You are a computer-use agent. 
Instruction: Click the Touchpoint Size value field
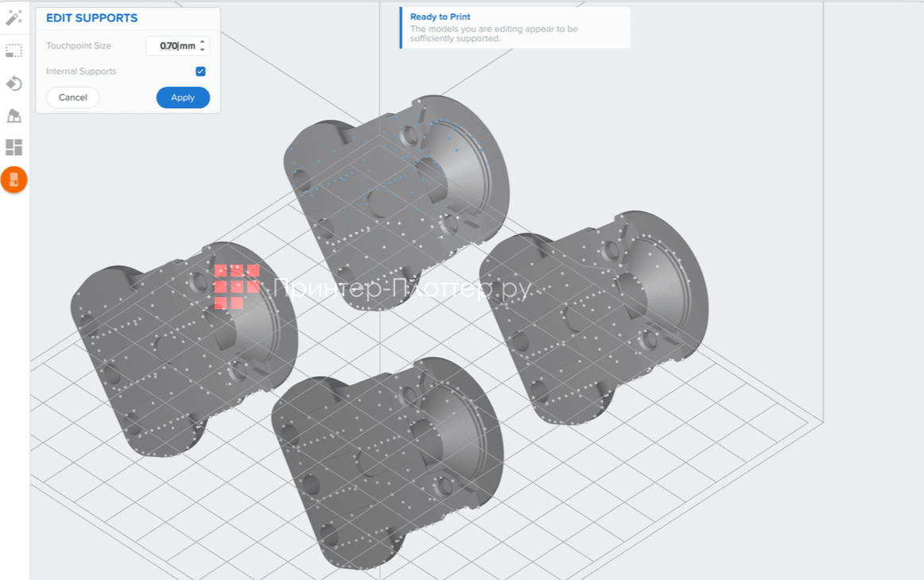click(169, 45)
